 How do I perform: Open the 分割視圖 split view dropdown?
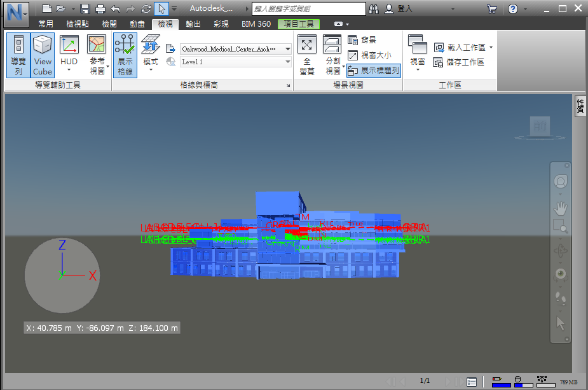tap(332, 55)
